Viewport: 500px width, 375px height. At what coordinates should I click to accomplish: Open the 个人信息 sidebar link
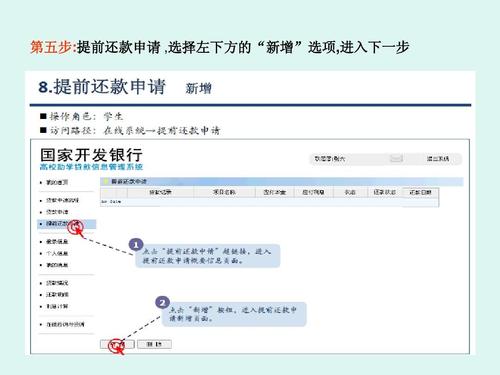pos(57,253)
